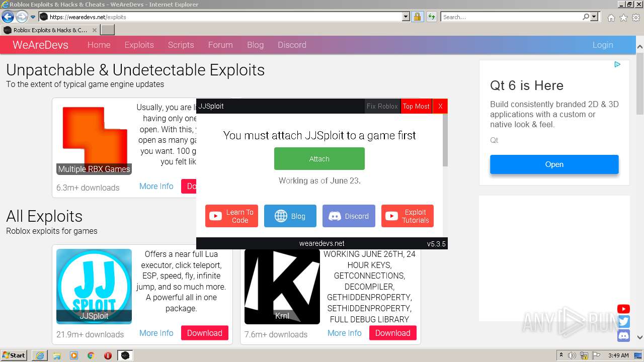Open the Opera taskbar icon
Screen dimensions: 644x362
108,355
